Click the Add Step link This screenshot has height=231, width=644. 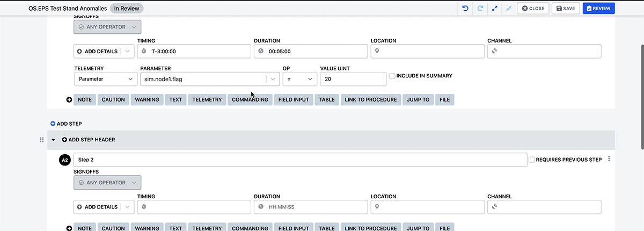(66, 124)
